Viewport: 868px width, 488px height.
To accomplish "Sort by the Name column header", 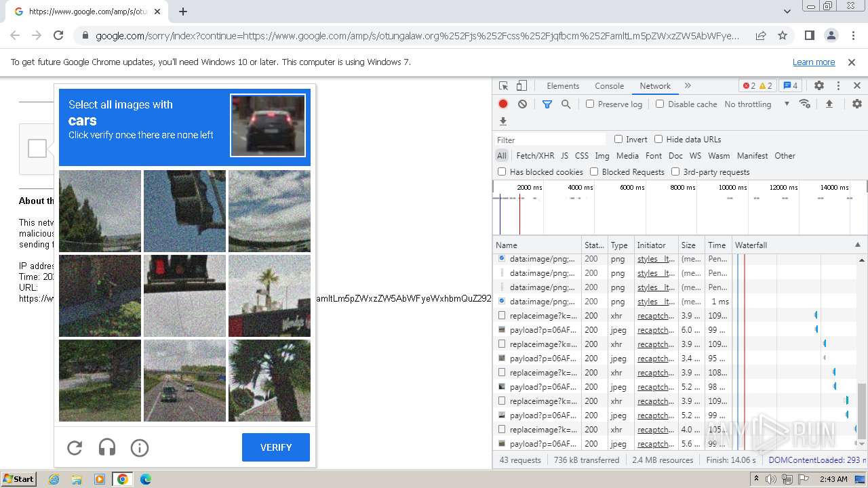I will pyautogui.click(x=538, y=245).
